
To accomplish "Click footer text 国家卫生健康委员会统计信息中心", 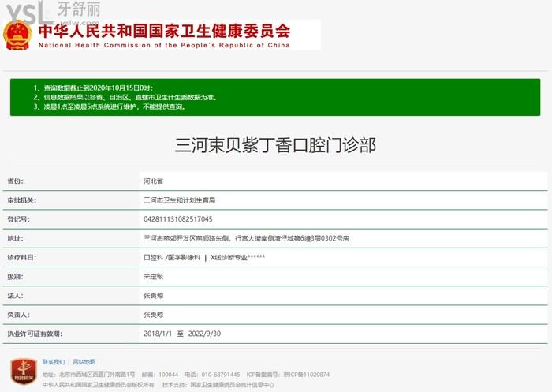I will [x=233, y=385].
